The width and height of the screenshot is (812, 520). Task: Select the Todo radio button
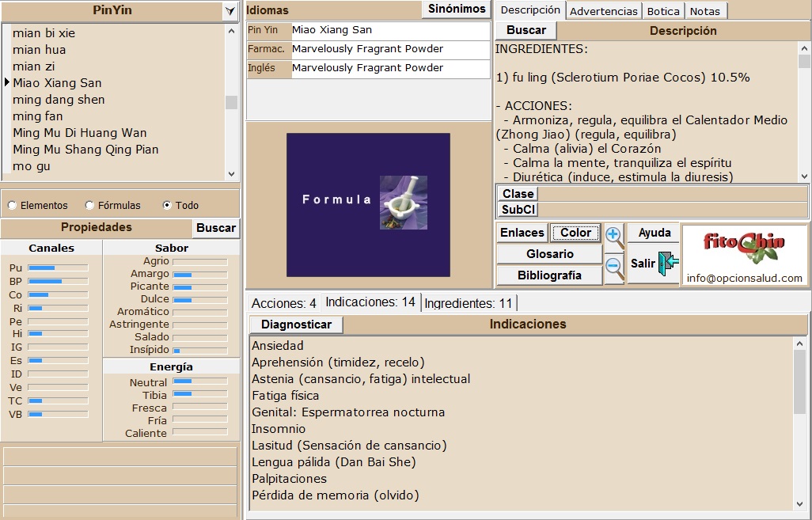point(167,206)
